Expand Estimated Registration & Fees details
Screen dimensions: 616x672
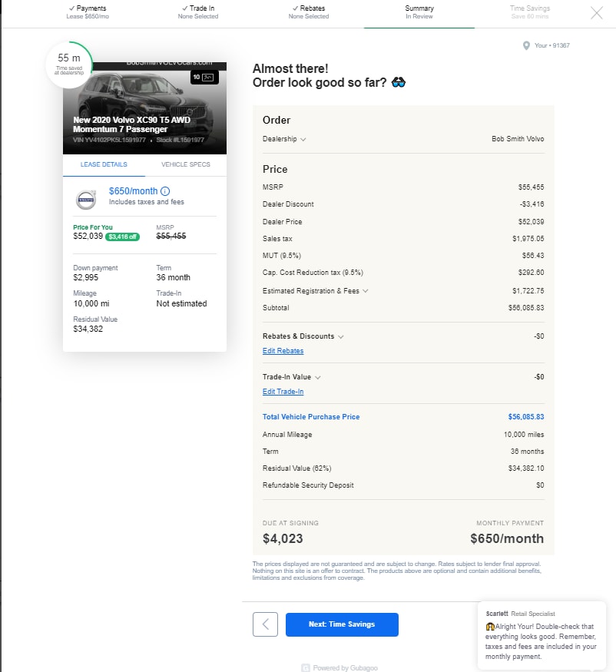point(366,291)
